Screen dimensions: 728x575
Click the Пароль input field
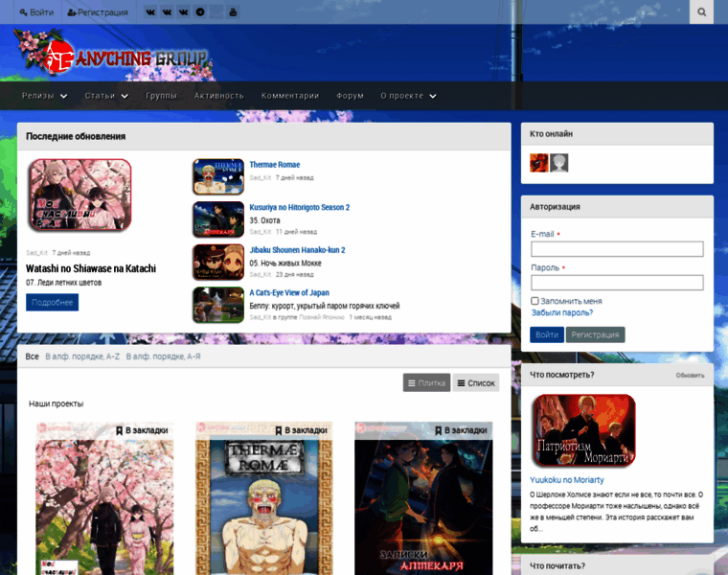(617, 283)
